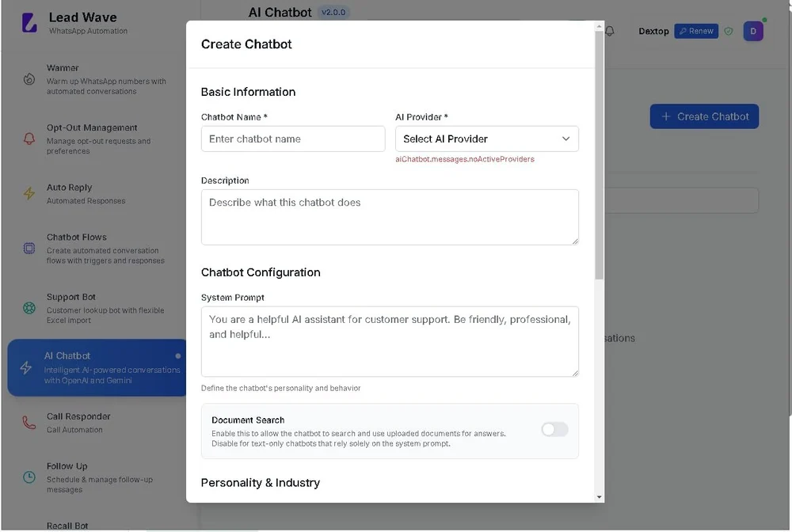Focus the Chatbot Name input field
The height and width of the screenshot is (532, 792).
coord(293,139)
